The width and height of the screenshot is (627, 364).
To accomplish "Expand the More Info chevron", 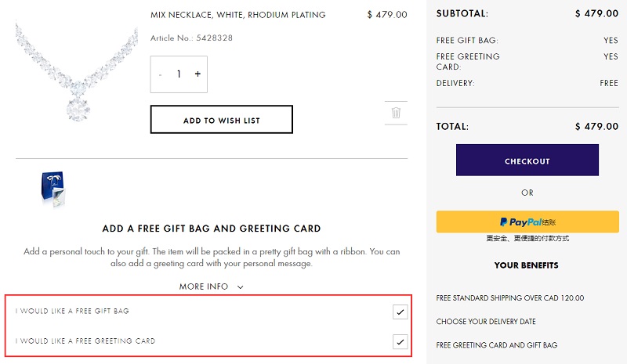I will pos(240,287).
